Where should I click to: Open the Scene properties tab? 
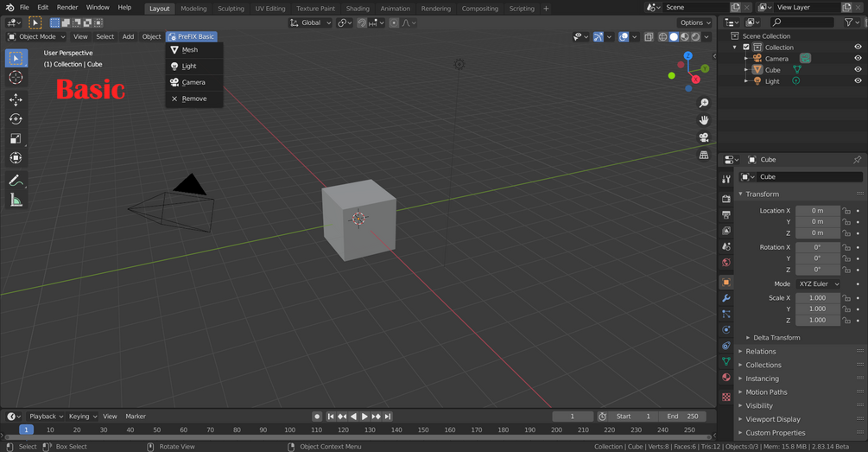point(726,246)
